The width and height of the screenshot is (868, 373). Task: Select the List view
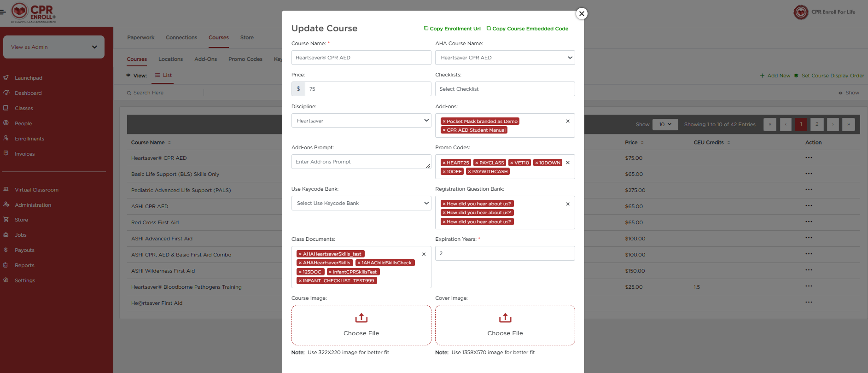163,75
